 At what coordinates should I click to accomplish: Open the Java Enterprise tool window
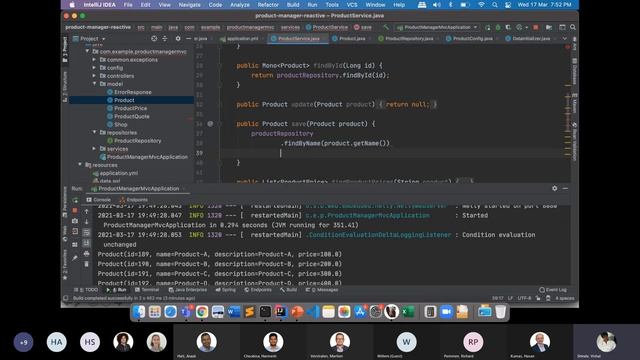(x=188, y=290)
